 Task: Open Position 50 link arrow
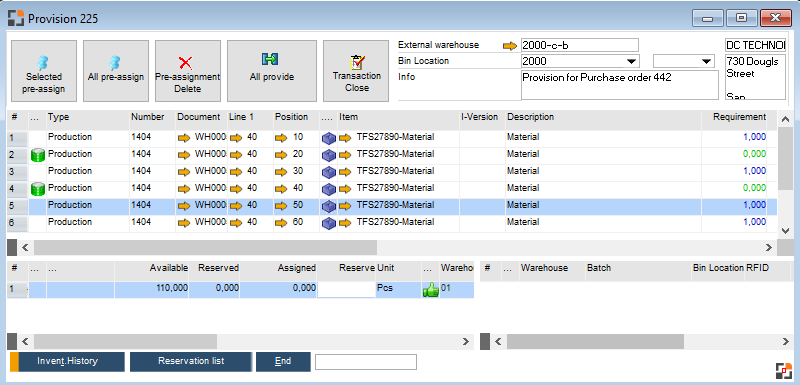[x=282, y=206]
